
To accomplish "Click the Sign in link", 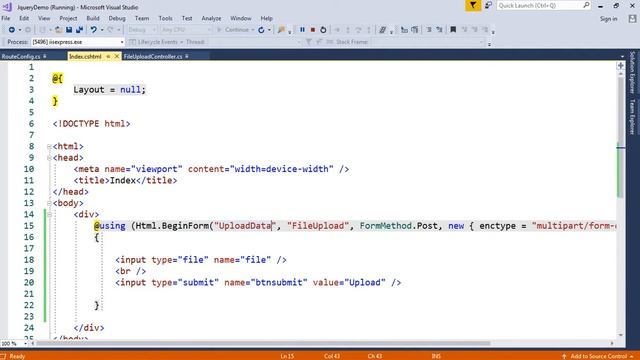I will tap(609, 19).
